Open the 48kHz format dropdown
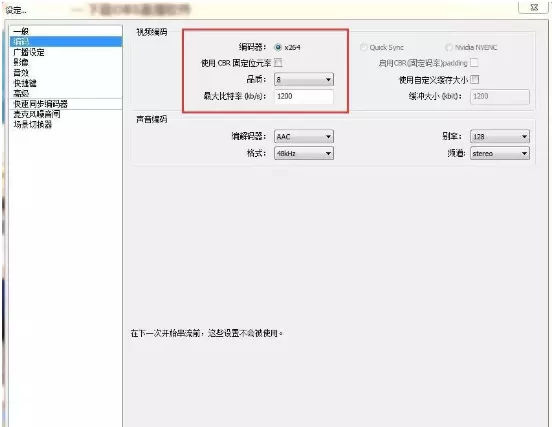 304,153
